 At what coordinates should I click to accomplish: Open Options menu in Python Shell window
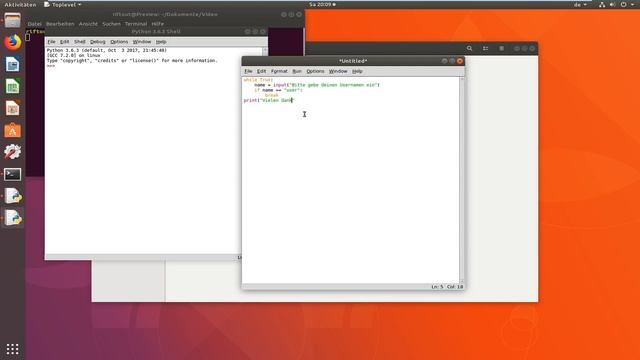tap(119, 42)
